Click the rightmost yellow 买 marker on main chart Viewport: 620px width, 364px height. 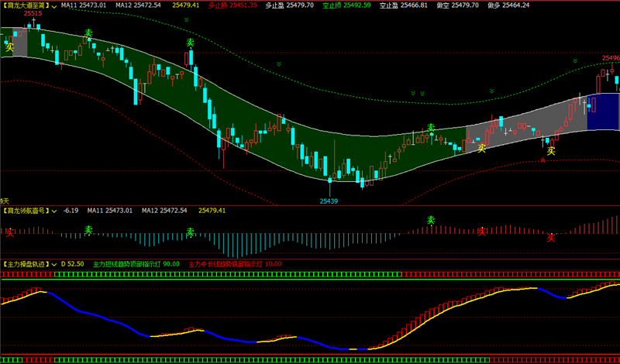tap(551, 151)
